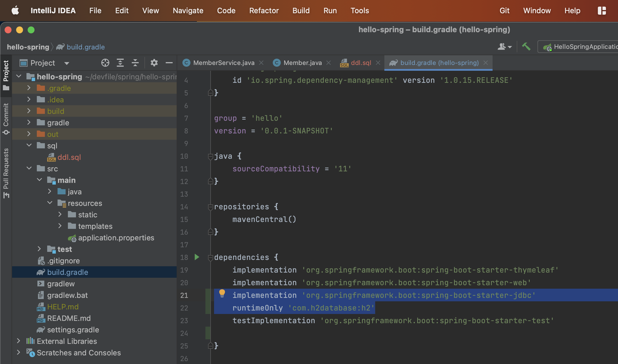The image size is (618, 364).
Task: Click the Collapse All icon in Project panel
Action: pyautogui.click(x=135, y=63)
